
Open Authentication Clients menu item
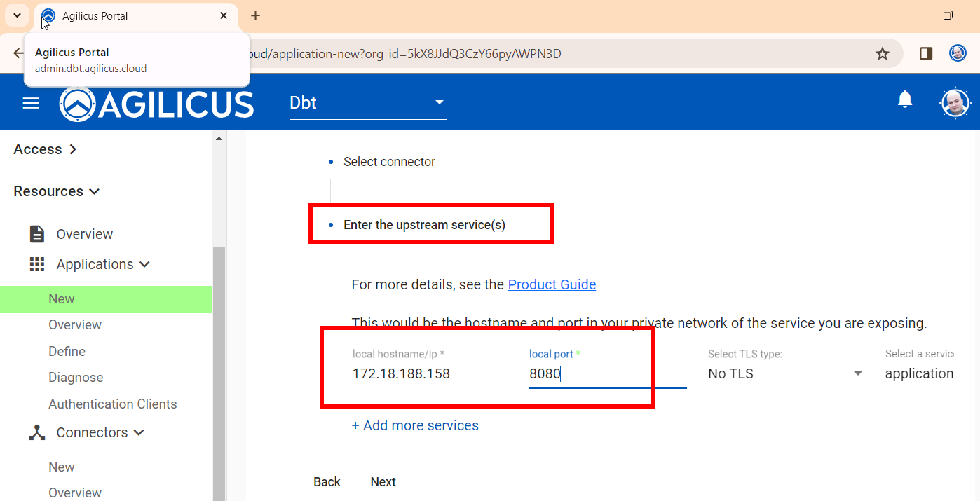click(112, 404)
